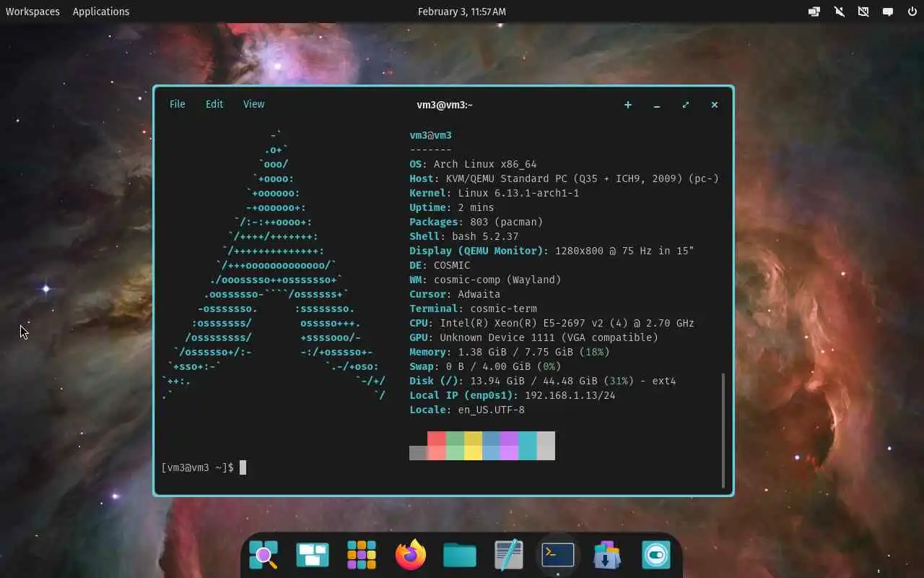
Task: Click the 'Terminal: cosmic-term' line
Action: (473, 309)
